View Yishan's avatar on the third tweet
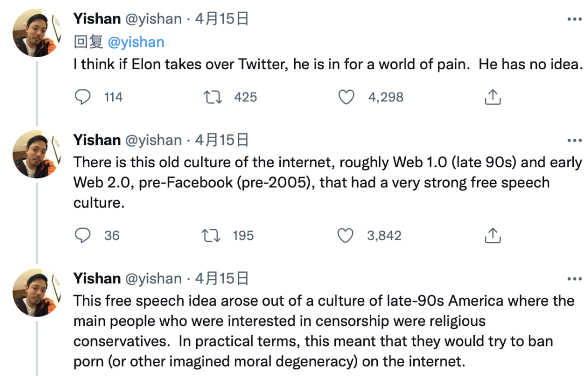The height and width of the screenshot is (376, 588). 37,292
